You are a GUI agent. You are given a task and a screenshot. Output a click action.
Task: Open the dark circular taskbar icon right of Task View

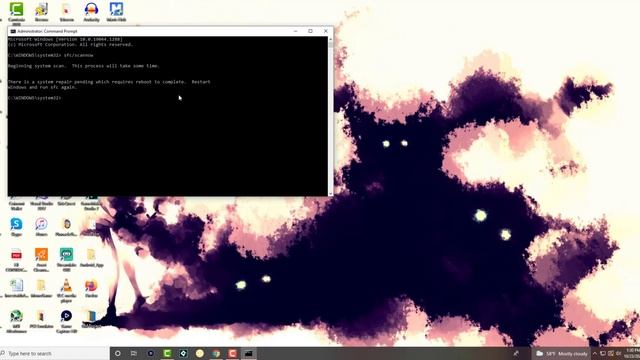coord(151,353)
